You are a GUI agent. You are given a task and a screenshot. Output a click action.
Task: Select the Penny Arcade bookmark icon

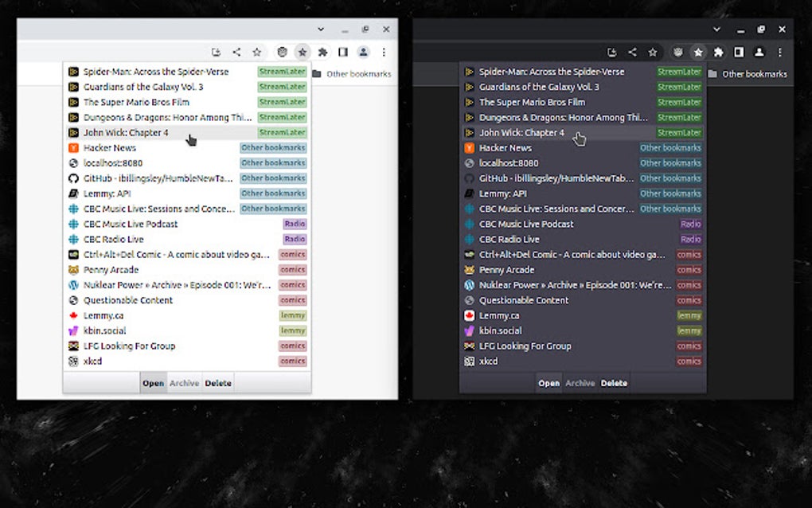click(x=73, y=270)
